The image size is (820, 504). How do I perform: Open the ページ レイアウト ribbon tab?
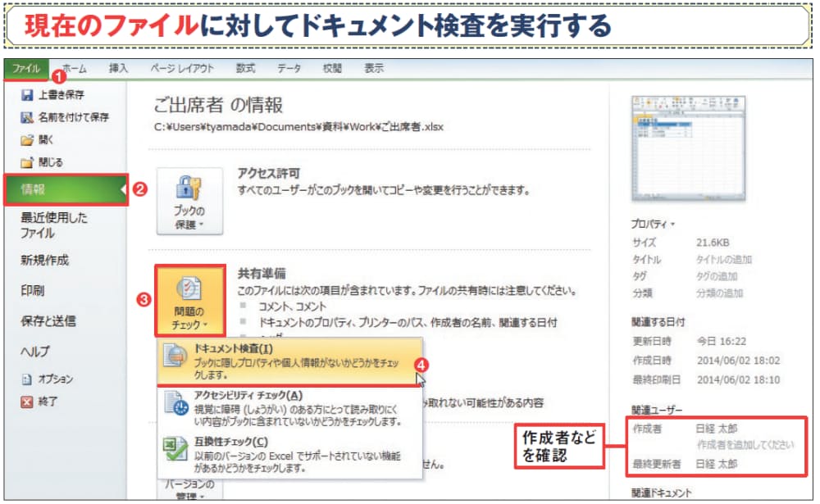pyautogui.click(x=182, y=69)
